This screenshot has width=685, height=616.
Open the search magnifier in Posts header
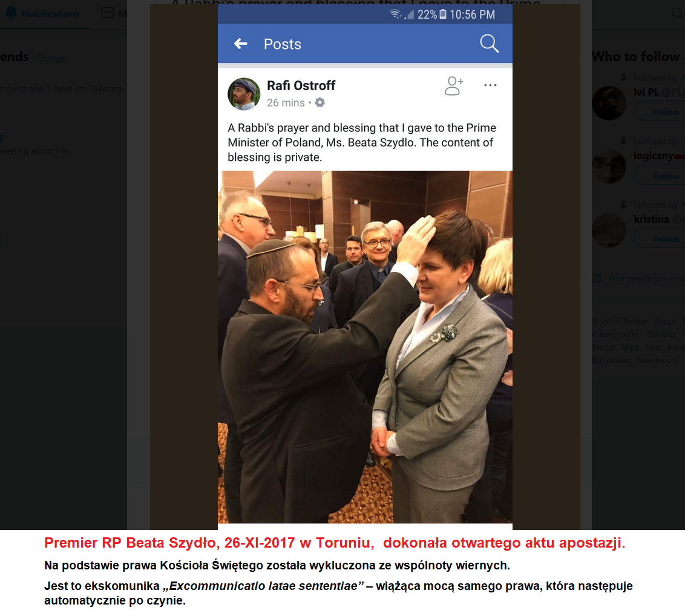[x=490, y=44]
